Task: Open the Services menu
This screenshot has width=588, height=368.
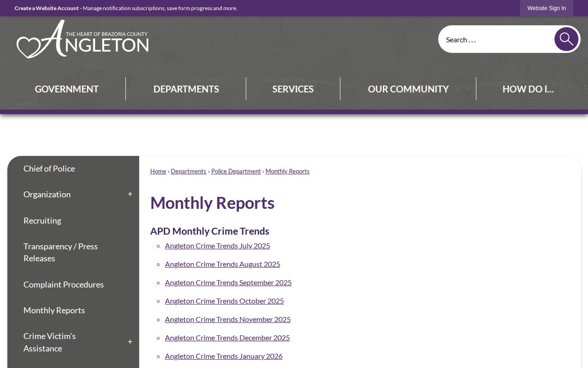Action: pyautogui.click(x=293, y=89)
